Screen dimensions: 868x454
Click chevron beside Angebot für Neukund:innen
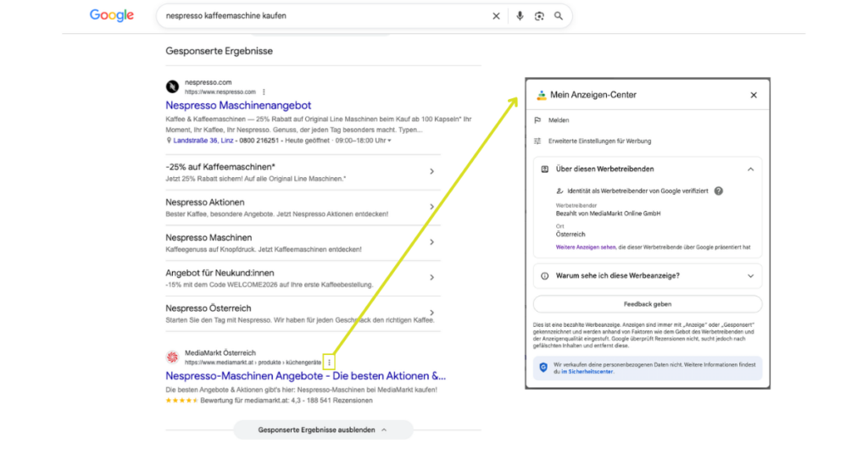pos(431,278)
